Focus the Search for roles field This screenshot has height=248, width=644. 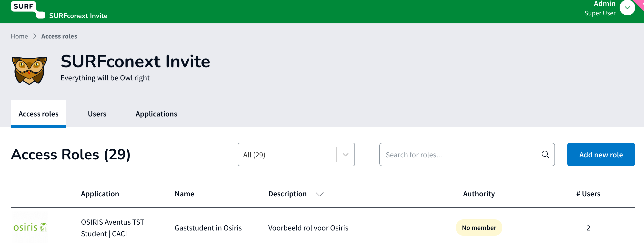(x=467, y=155)
